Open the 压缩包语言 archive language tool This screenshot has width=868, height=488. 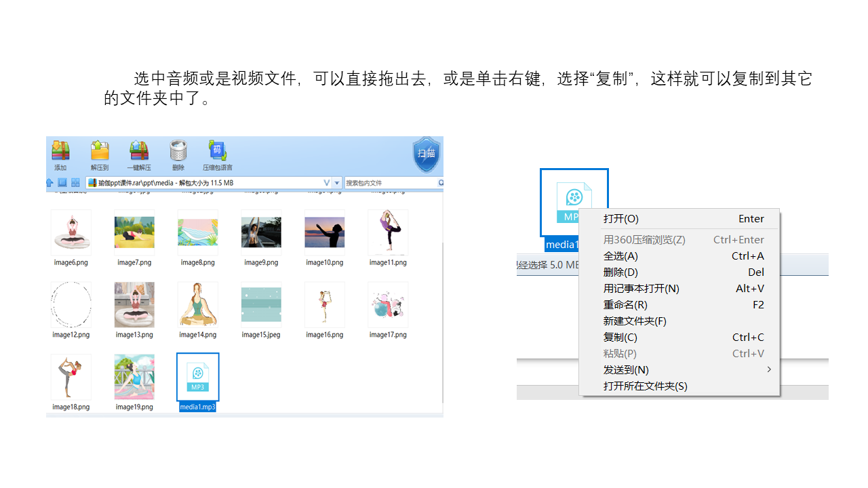click(217, 155)
